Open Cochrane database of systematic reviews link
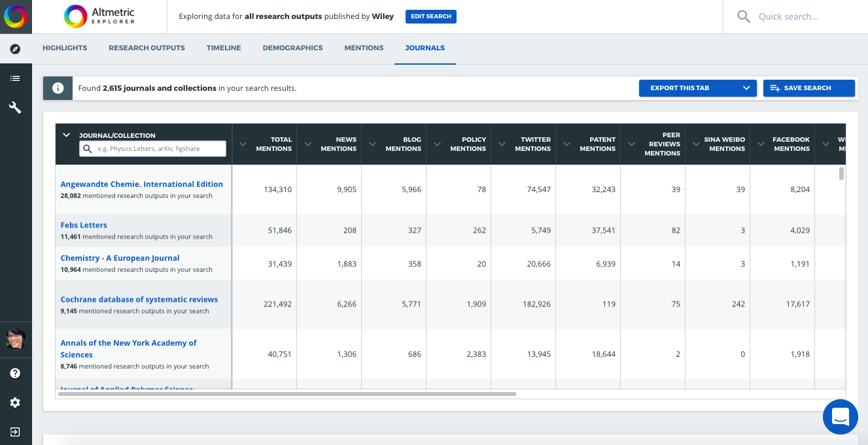The image size is (868, 445). click(x=139, y=299)
